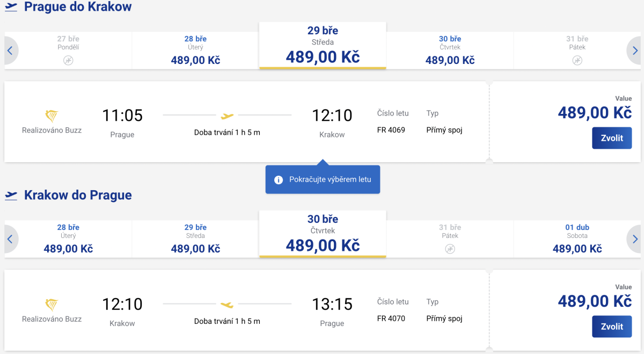Show earlier return dates with left arrow
644x354 pixels.
[10, 239]
